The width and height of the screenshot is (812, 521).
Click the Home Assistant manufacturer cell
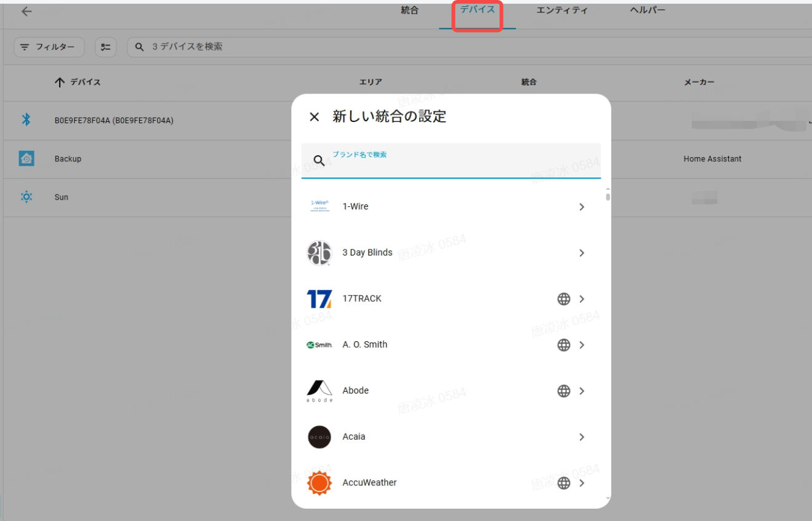(712, 159)
